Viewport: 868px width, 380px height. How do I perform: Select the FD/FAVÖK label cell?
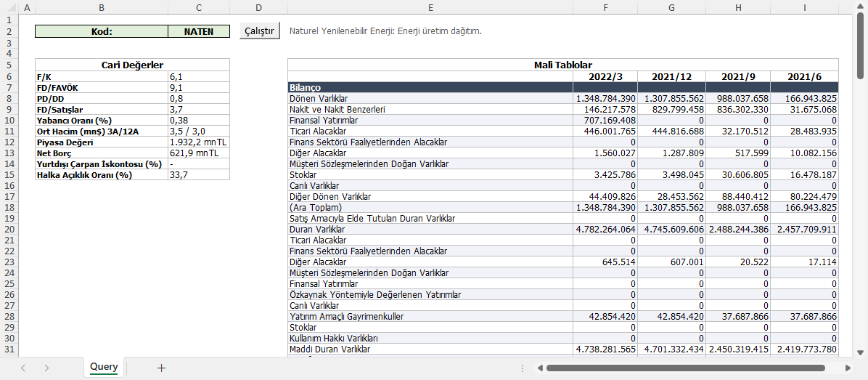102,87
